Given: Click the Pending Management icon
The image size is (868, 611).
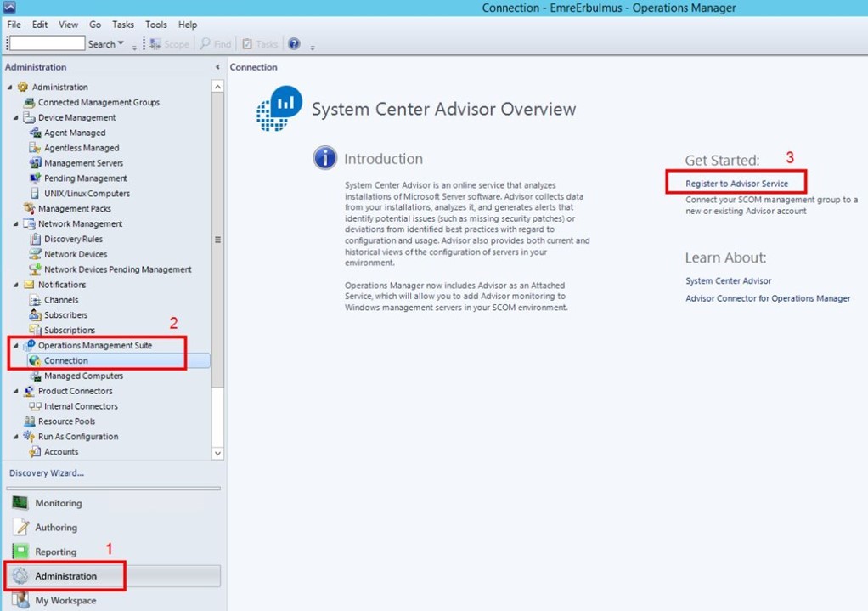Looking at the screenshot, I should (x=35, y=178).
